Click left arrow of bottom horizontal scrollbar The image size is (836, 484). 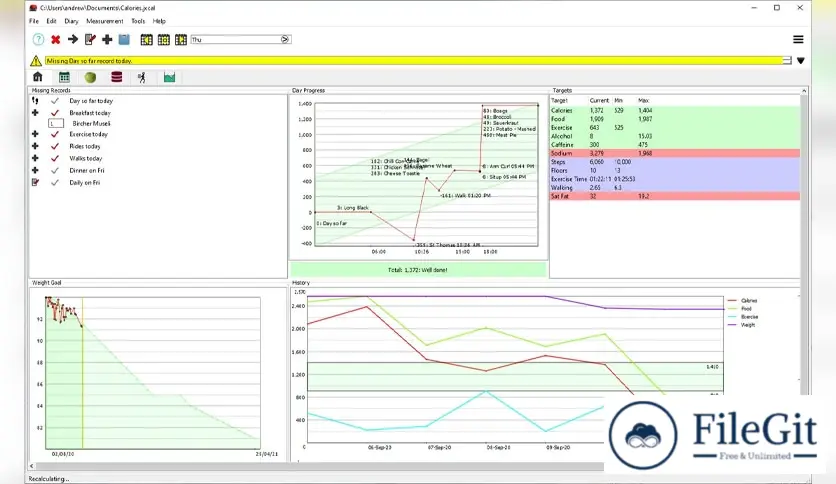click(x=31, y=466)
